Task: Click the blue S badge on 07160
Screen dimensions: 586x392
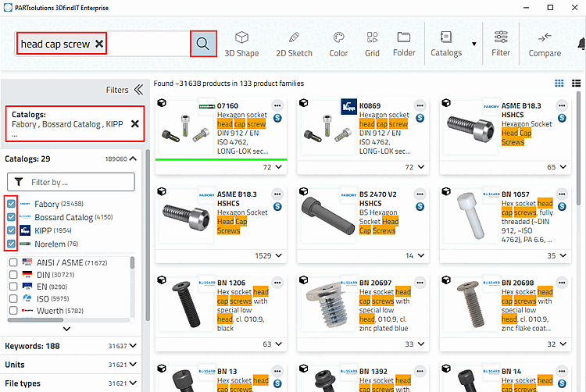Action: 277,119
